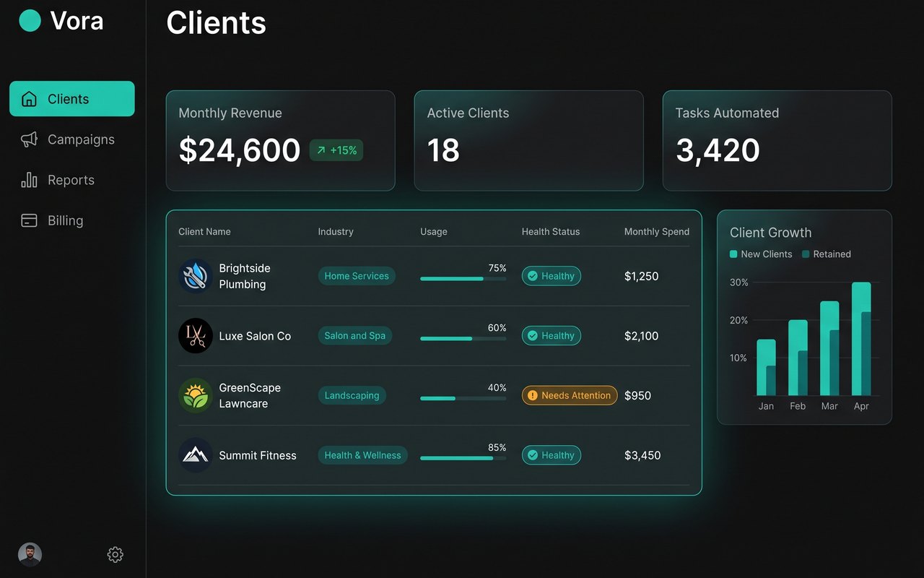Screen dimensions: 924x578
Task: Click the Feb bar in Client Growth
Action: coord(798,358)
